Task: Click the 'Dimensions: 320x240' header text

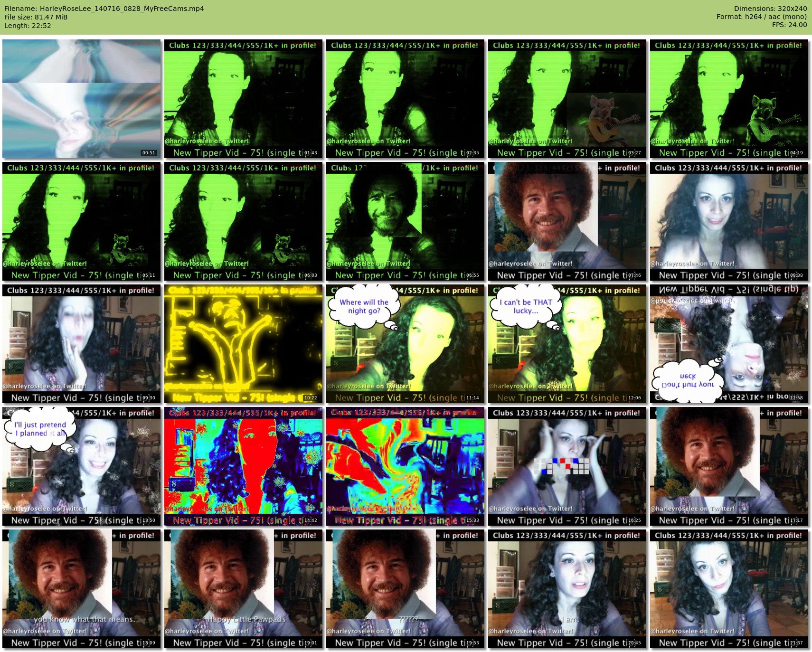Action: pos(770,9)
